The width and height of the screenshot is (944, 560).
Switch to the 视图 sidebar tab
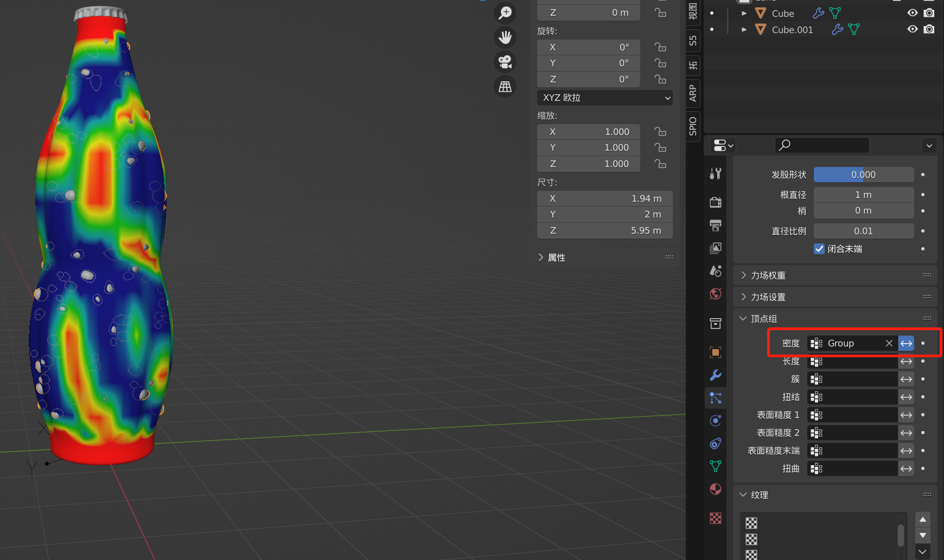[693, 11]
